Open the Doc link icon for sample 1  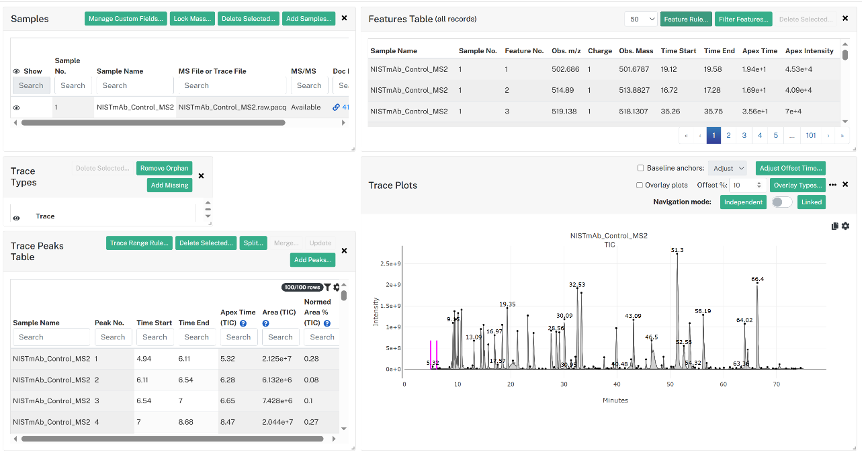337,108
